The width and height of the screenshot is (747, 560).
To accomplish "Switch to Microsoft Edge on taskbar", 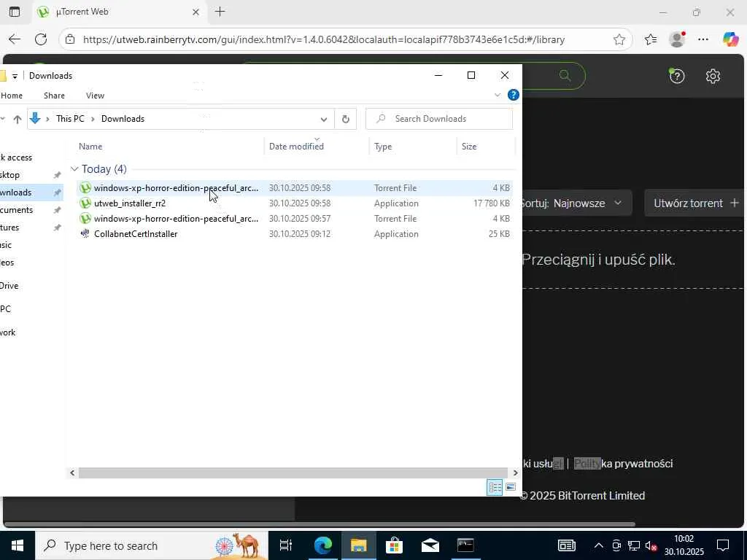I will click(322, 545).
